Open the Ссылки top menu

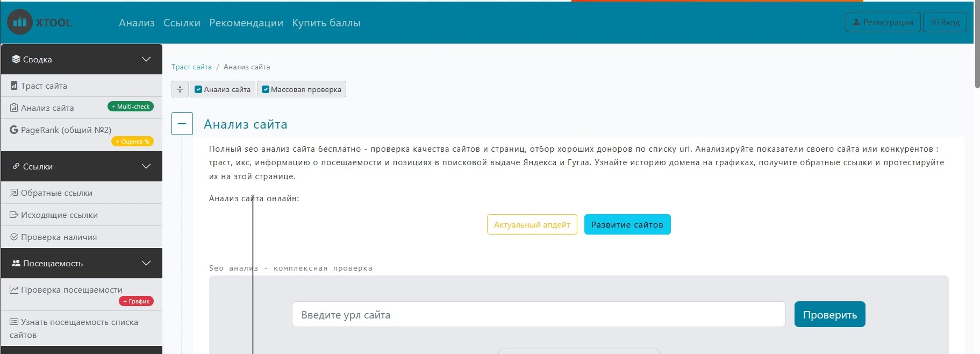coord(182,23)
